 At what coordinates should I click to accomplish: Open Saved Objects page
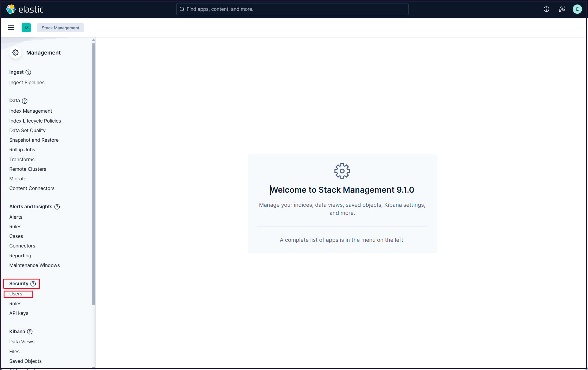coord(25,361)
